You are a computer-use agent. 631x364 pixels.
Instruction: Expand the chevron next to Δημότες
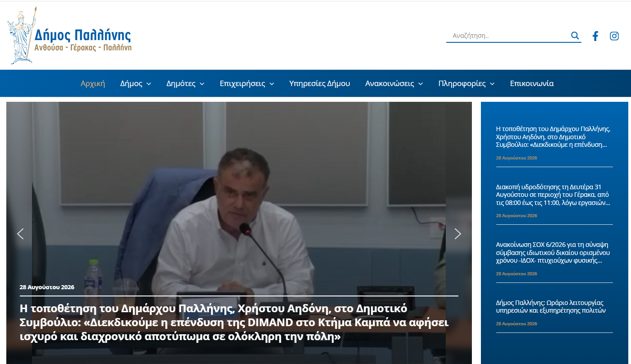coord(202,84)
